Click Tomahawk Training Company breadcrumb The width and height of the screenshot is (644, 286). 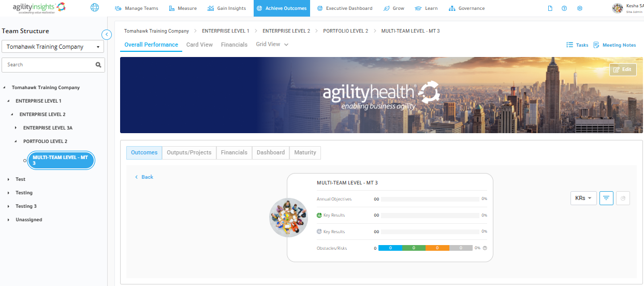click(x=156, y=31)
